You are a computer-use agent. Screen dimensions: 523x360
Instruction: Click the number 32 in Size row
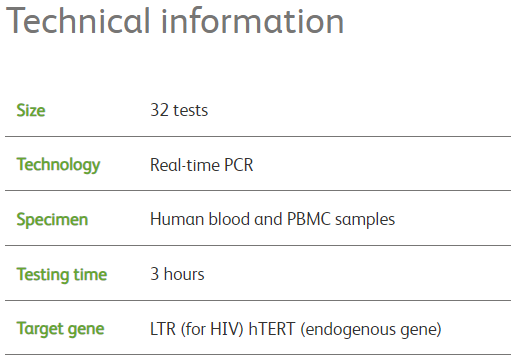(159, 110)
